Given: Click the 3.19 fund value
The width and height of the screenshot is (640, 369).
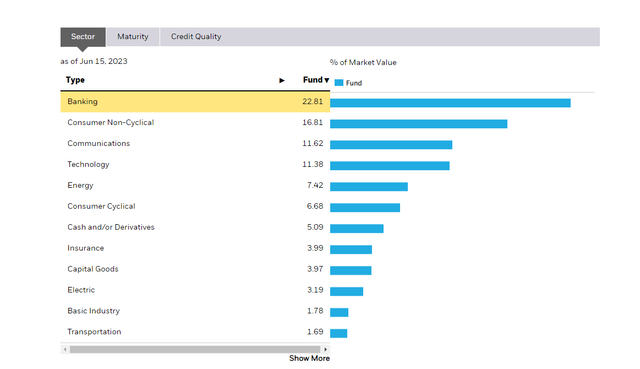Looking at the screenshot, I should coord(315,290).
